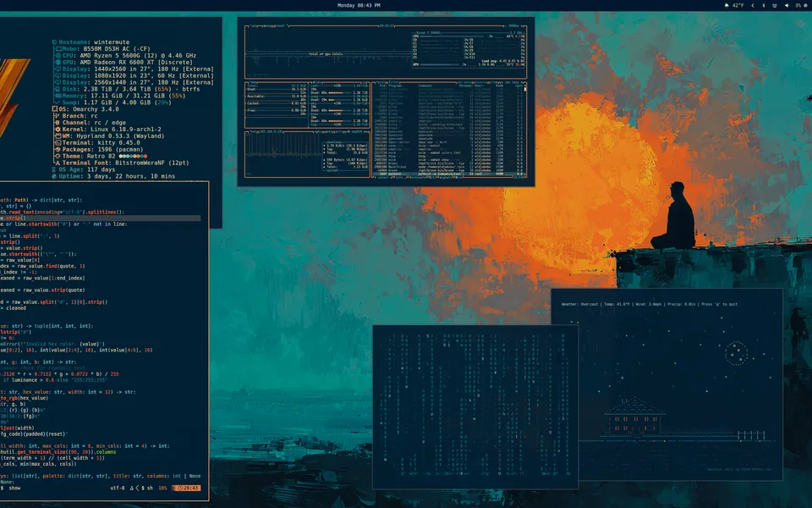Click the motherboard icon beside Mobo row
The width and height of the screenshot is (812, 508).
pos(58,49)
